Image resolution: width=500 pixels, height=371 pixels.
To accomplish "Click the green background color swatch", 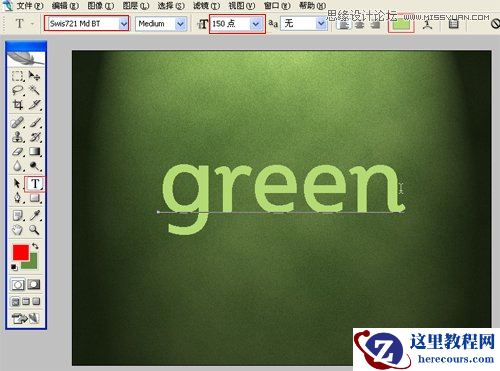I will 32,264.
